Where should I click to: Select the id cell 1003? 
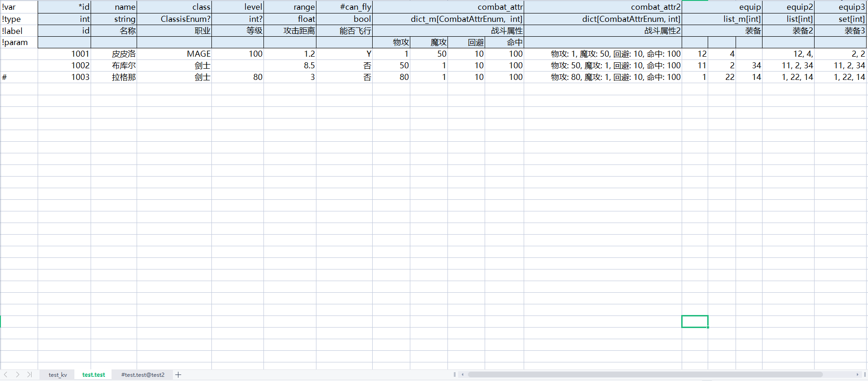[x=64, y=77]
